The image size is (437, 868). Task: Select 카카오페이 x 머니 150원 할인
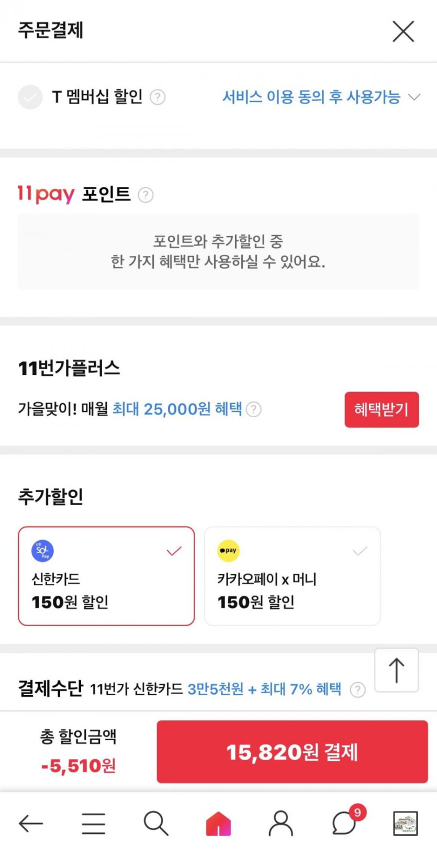(292, 576)
